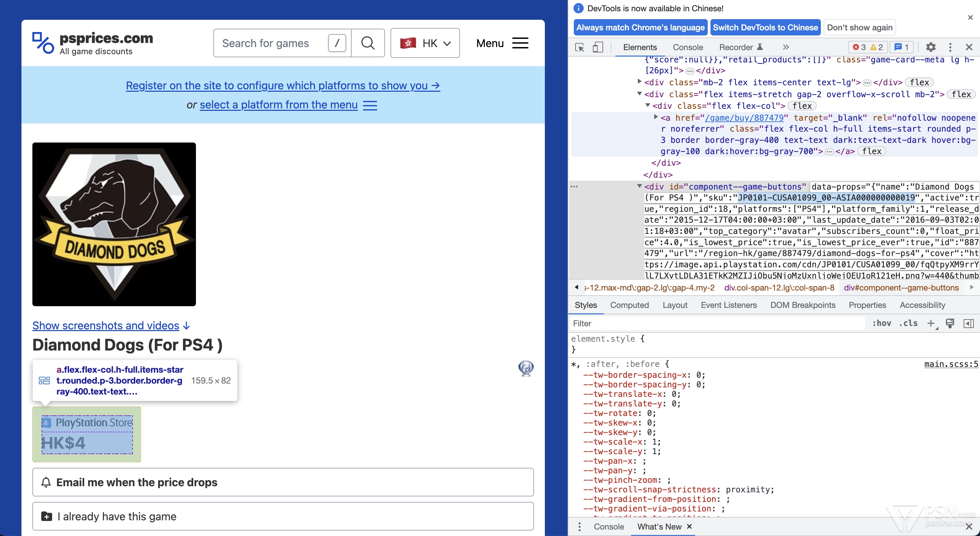Expand the mb-2 flex items-center div node
980x536 pixels.
(x=640, y=81)
